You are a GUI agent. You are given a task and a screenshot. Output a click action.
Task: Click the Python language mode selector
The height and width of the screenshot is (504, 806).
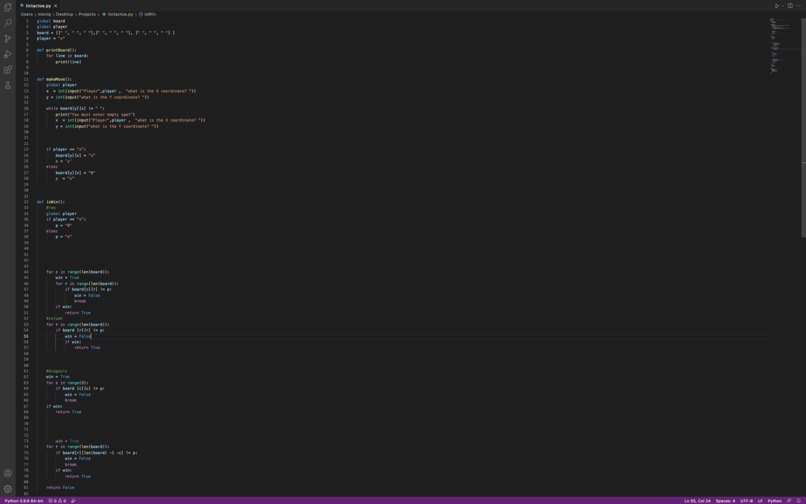click(774, 500)
